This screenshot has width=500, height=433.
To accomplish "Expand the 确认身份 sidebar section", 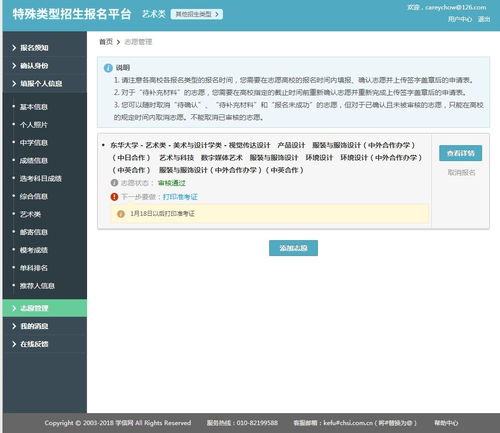I will click(45, 66).
